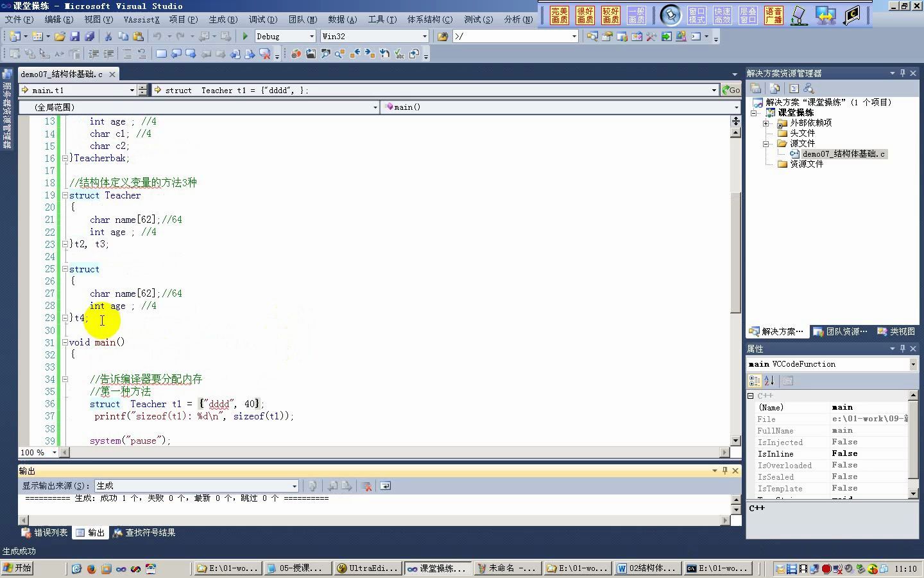Screen dimensions: 924x578
Task: Click the Properties icon in Solution Explorer
Action: (x=756, y=89)
